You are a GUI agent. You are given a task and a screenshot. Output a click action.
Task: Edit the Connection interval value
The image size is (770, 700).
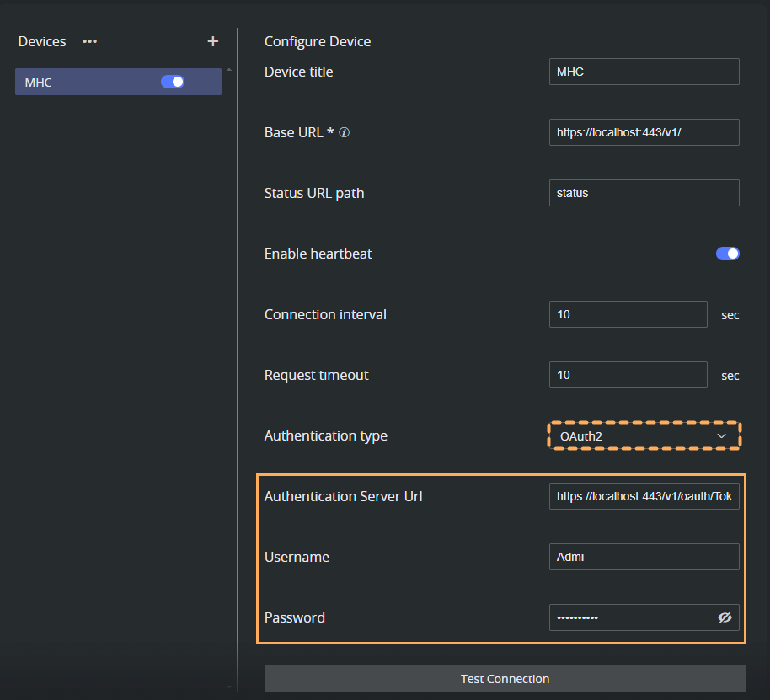(628, 314)
